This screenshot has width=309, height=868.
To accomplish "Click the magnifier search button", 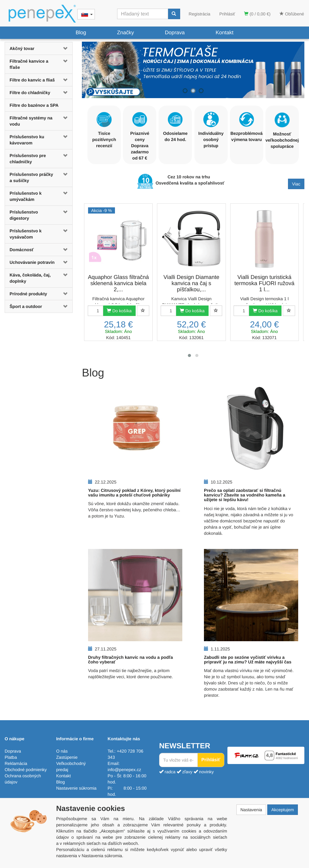I will [174, 14].
